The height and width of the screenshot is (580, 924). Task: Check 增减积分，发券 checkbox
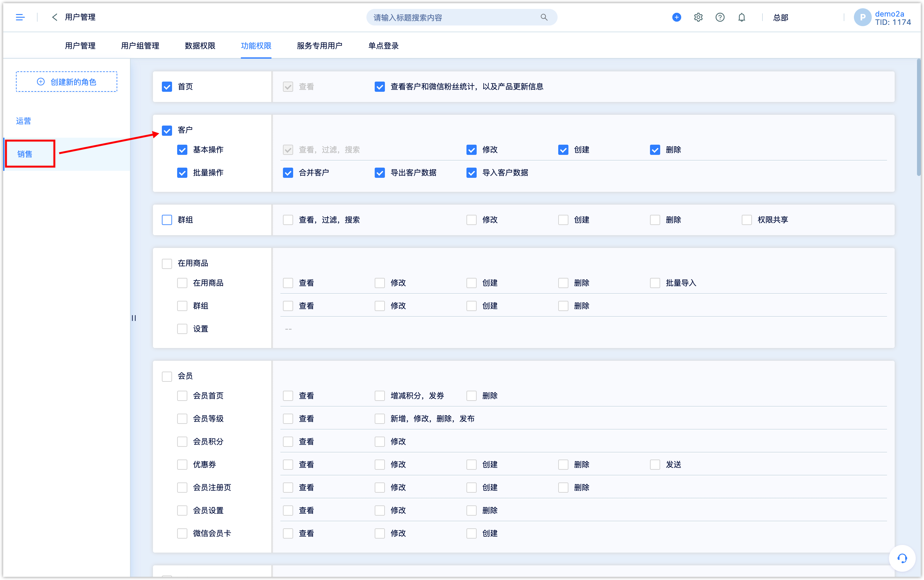379,395
